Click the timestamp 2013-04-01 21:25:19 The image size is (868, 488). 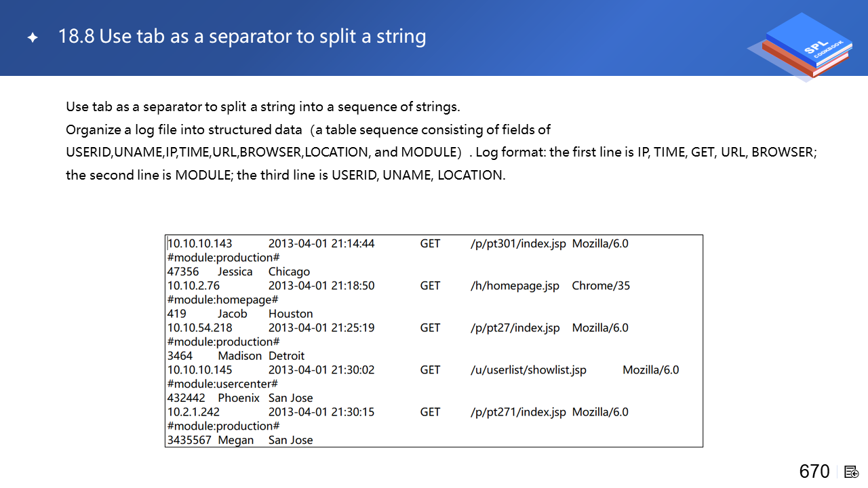[321, 328]
